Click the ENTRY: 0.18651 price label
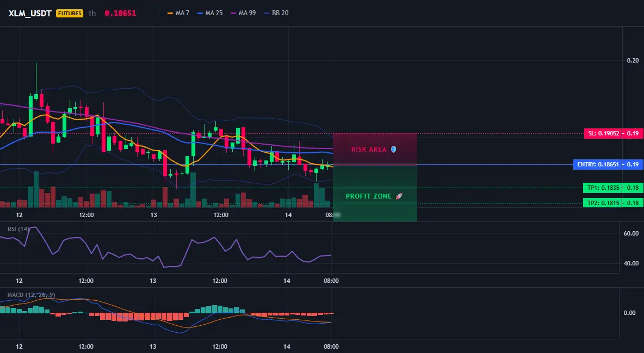 click(x=598, y=164)
